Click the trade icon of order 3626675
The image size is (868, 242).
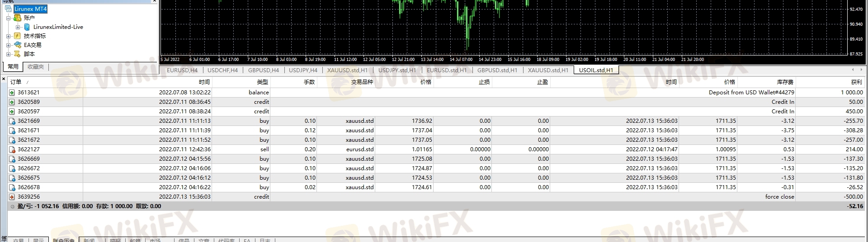click(12, 178)
